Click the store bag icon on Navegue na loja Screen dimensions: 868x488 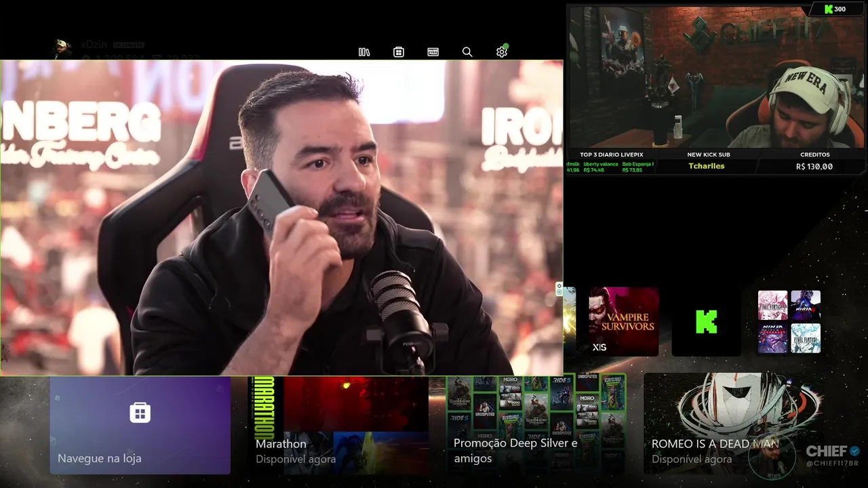pos(140,412)
